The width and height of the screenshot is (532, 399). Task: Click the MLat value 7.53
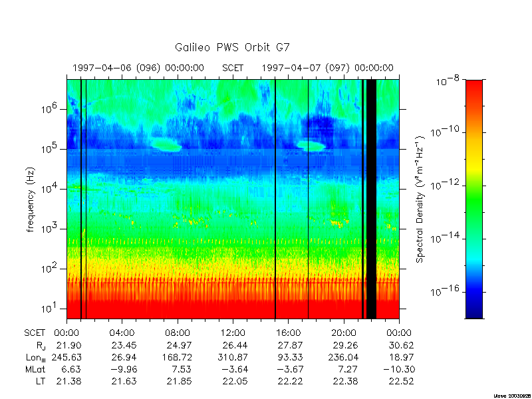(182, 369)
